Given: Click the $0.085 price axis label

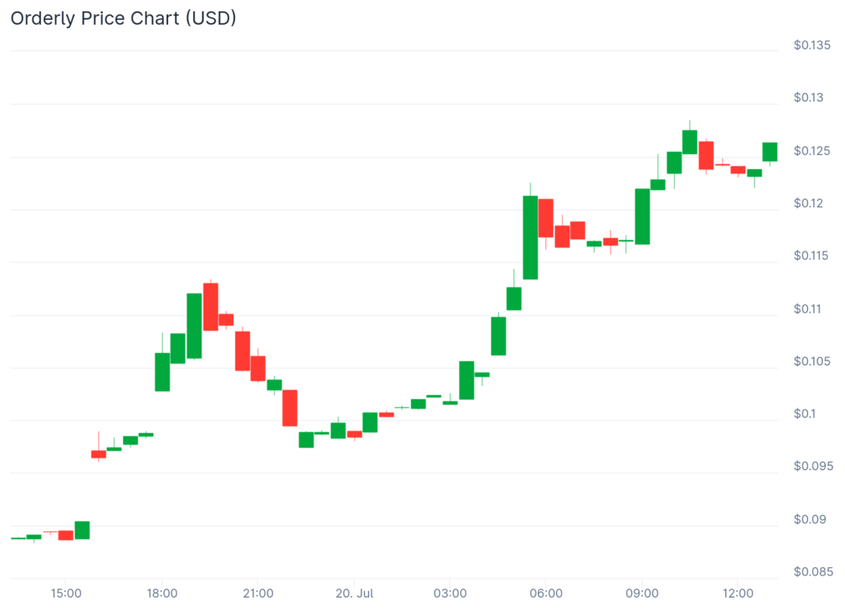Looking at the screenshot, I should 812,571.
